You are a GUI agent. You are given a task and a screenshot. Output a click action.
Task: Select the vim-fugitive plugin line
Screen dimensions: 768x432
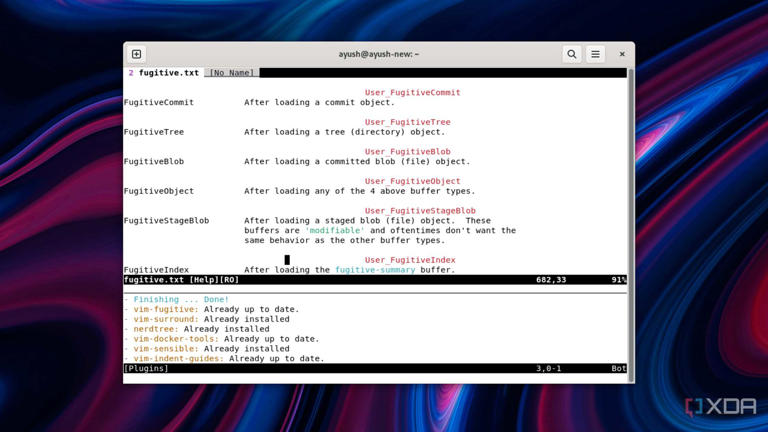pyautogui.click(x=211, y=309)
